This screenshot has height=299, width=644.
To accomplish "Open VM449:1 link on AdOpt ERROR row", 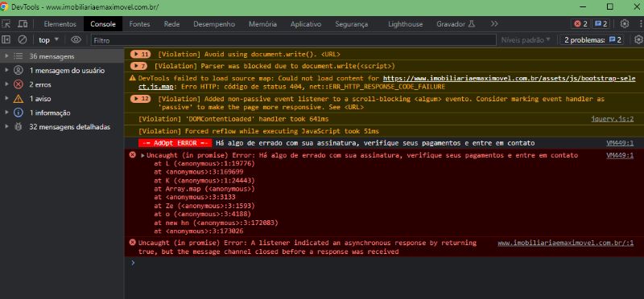I will [620, 143].
